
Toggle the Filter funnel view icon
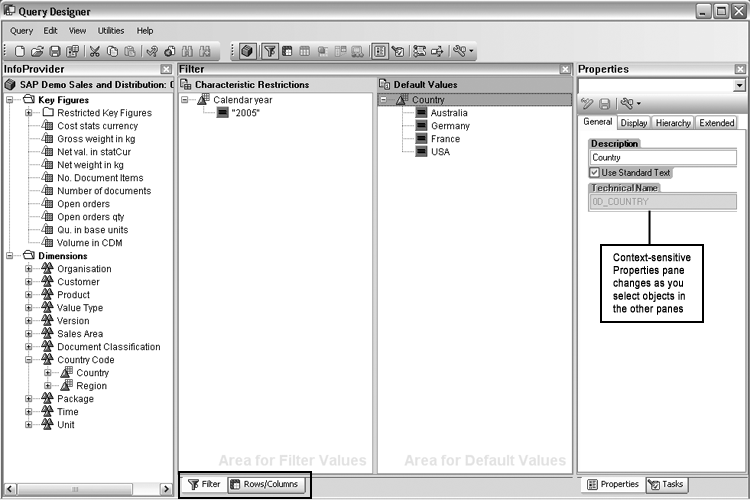[x=270, y=51]
